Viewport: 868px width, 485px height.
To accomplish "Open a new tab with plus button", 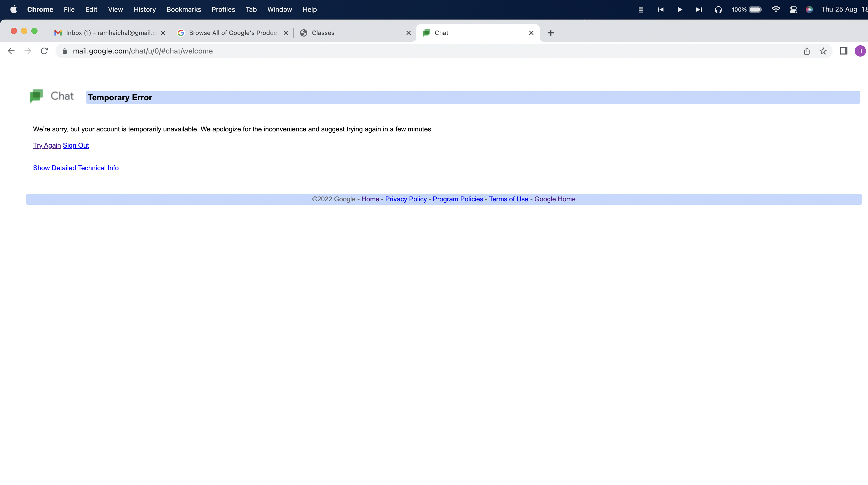I will pos(551,33).
